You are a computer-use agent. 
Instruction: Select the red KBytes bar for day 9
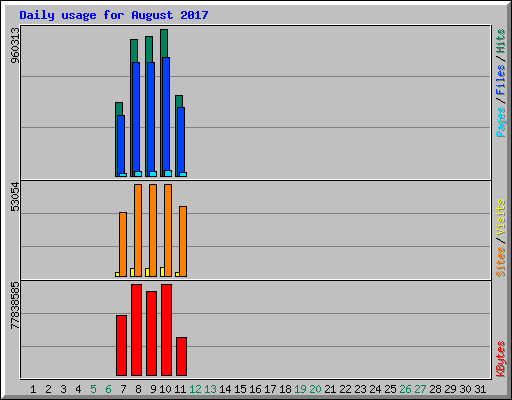[151, 333]
